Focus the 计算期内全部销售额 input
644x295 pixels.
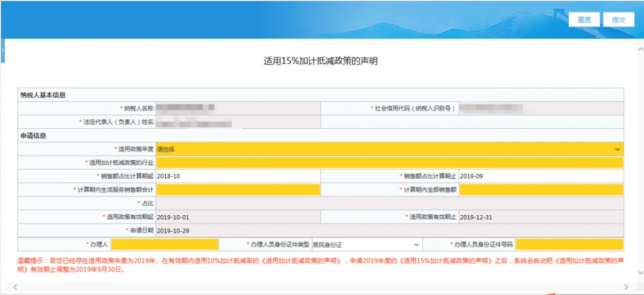click(x=541, y=190)
